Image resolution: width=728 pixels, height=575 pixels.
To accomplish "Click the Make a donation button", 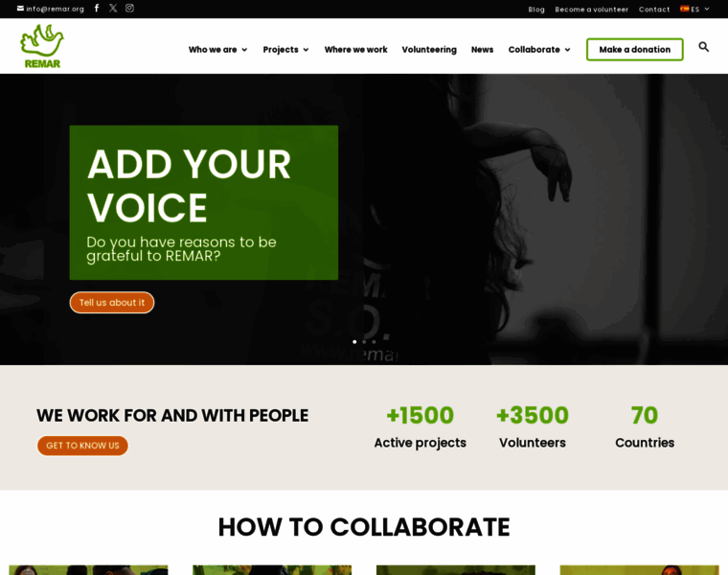I will point(635,50).
